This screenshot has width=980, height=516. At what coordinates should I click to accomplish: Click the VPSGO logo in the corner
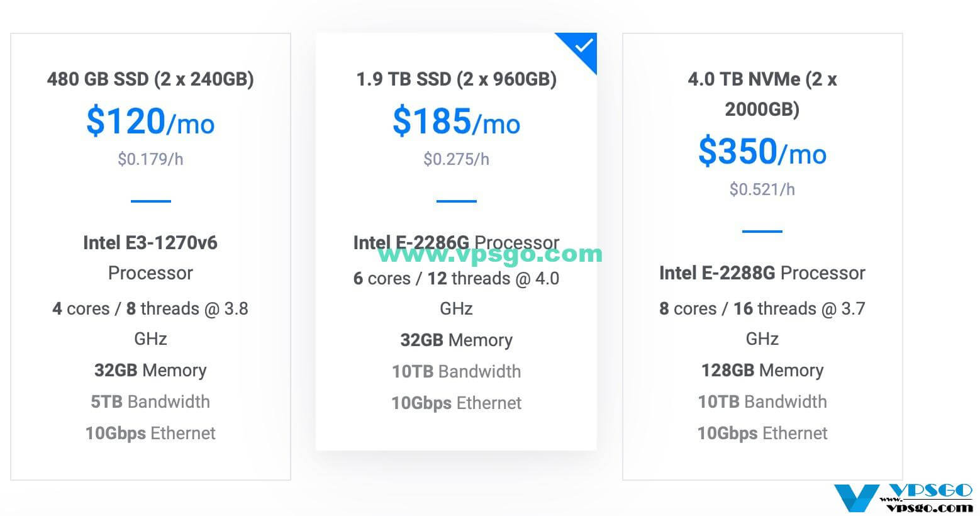tap(903, 499)
